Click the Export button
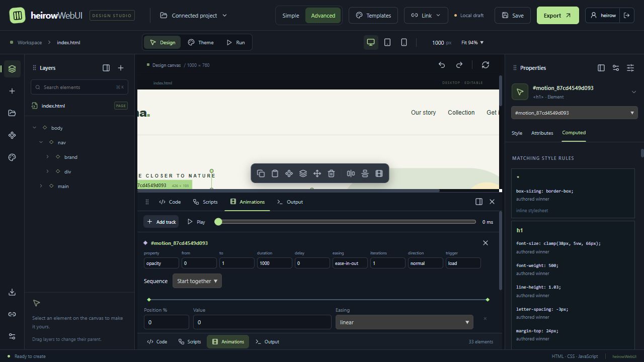Screen dimensions: 644x362 pyautogui.click(x=557, y=16)
